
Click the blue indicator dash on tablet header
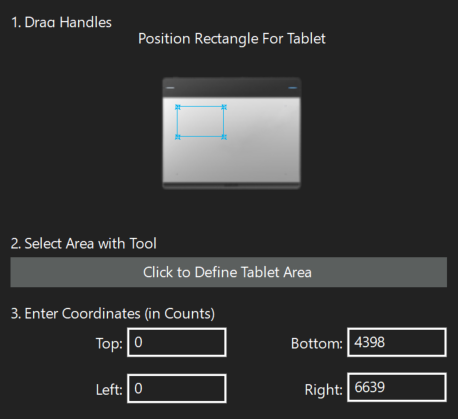[x=292, y=88]
